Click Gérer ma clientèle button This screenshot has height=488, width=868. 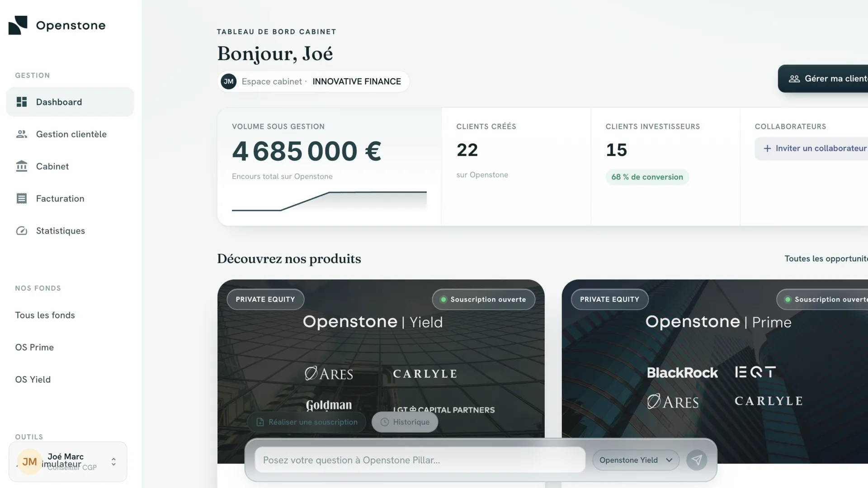pos(823,79)
